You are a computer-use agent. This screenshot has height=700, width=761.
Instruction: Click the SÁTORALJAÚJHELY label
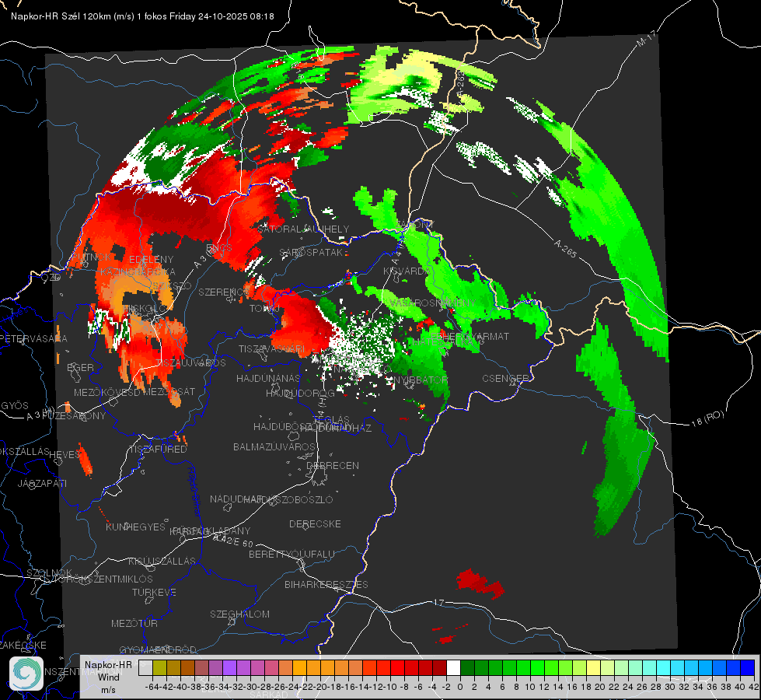(x=303, y=229)
